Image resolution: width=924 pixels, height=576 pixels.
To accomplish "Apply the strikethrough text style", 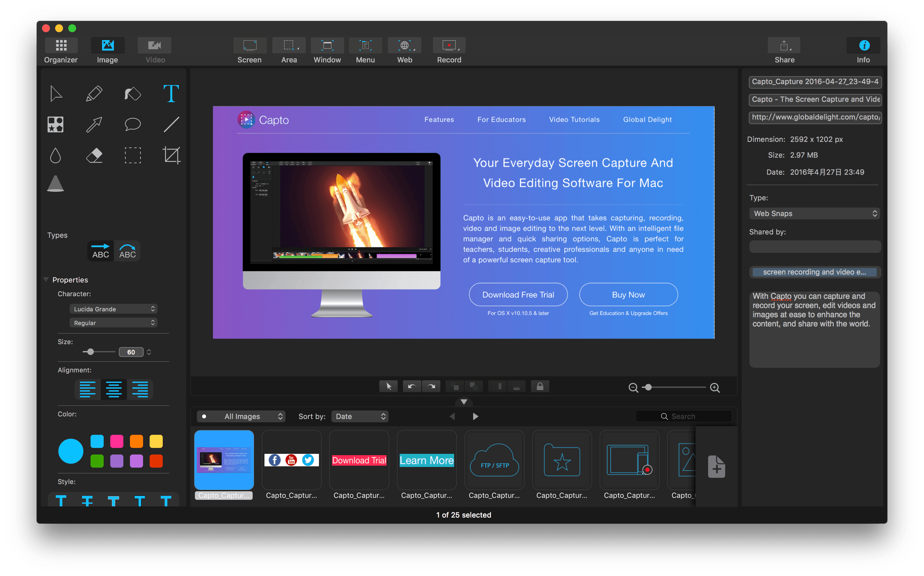I will tap(87, 500).
